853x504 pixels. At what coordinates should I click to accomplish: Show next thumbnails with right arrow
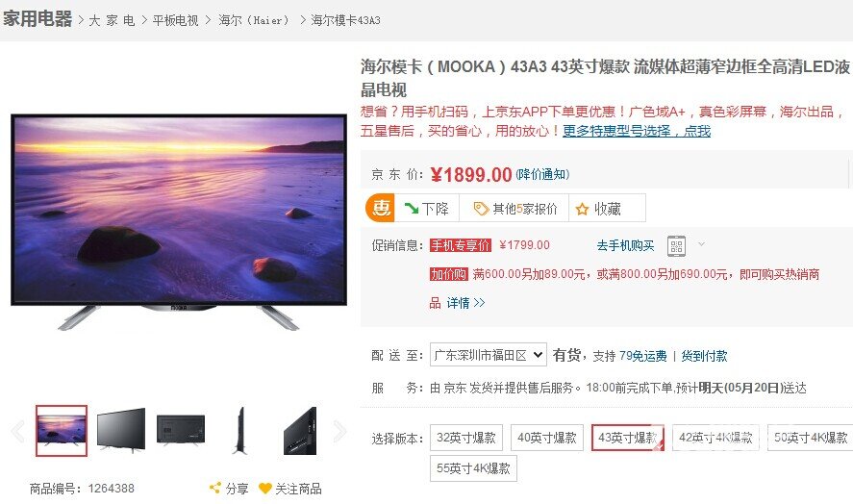pos(340,431)
